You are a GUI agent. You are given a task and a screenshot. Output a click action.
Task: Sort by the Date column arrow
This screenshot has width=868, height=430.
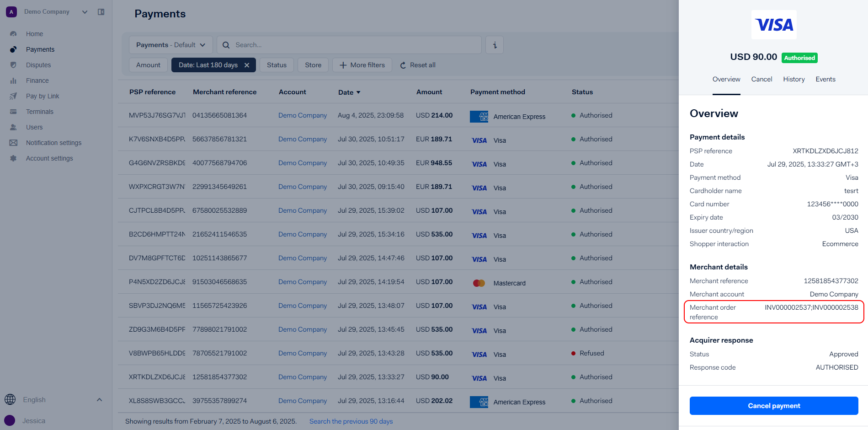point(358,92)
